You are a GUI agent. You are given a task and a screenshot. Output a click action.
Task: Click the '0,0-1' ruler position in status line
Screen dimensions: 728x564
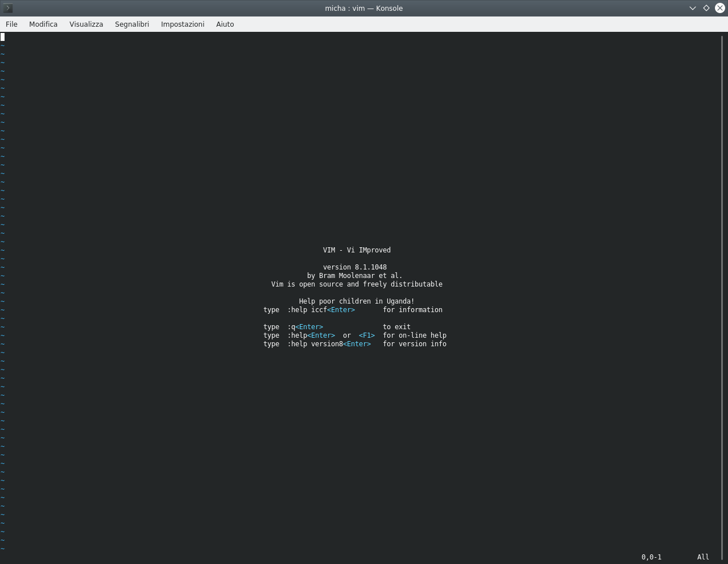[x=651, y=557]
